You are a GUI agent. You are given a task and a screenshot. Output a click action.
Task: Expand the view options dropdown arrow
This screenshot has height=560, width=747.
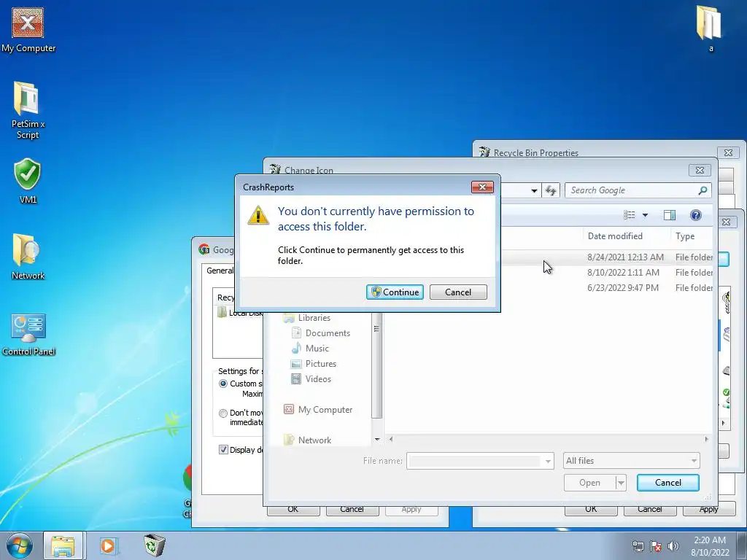coord(645,215)
